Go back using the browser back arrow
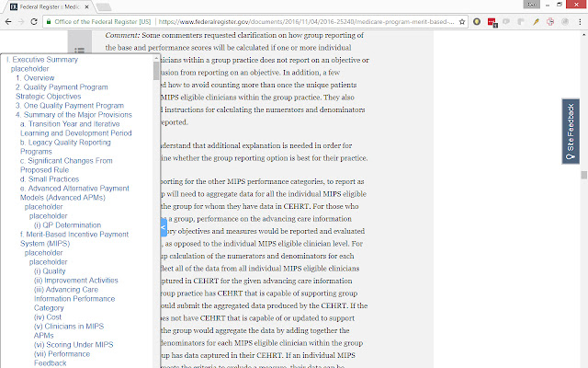 [8, 22]
